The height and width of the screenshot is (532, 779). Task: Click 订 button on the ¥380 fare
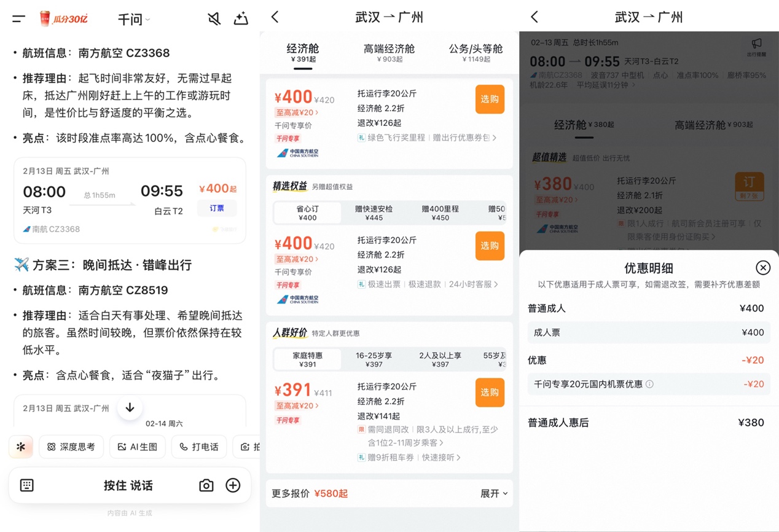tap(750, 187)
